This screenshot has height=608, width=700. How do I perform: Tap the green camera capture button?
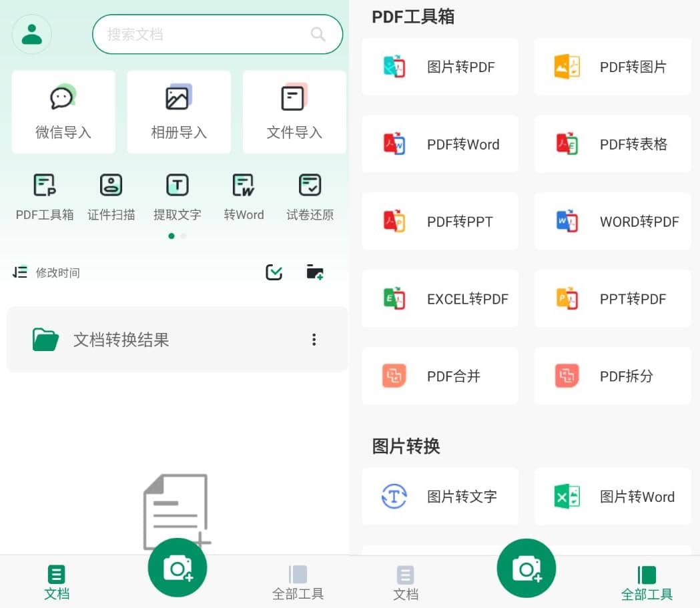point(177,568)
